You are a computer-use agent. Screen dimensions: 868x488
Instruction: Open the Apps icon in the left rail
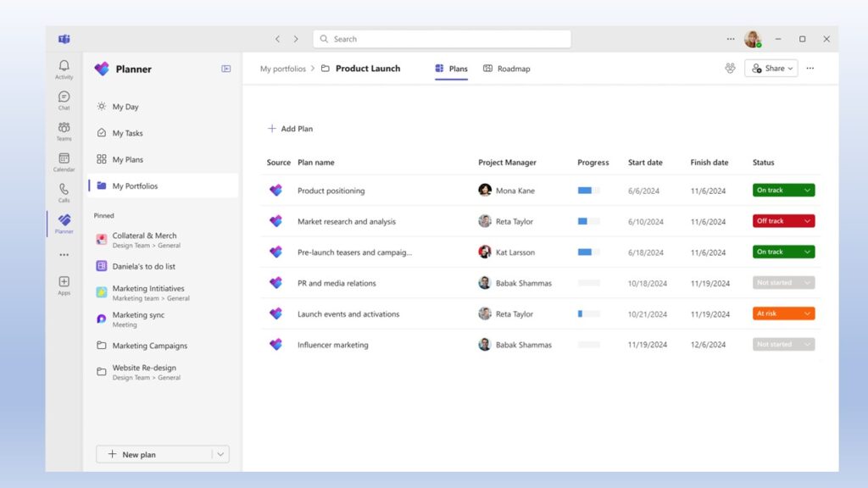[x=64, y=283]
